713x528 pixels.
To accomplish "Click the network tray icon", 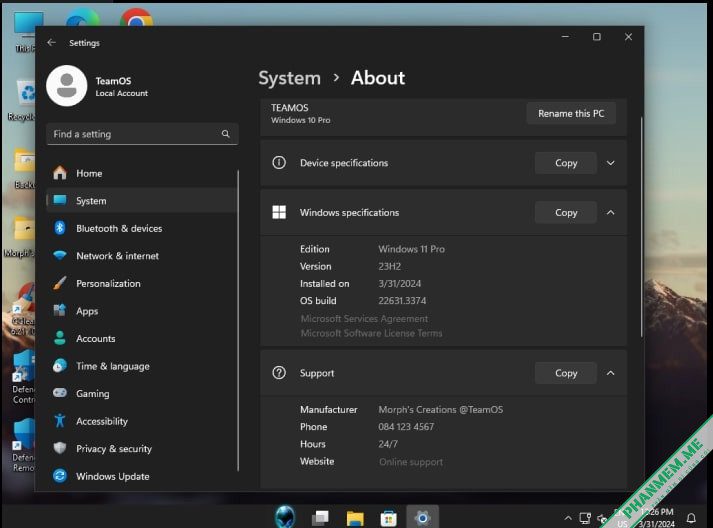I will [585, 518].
